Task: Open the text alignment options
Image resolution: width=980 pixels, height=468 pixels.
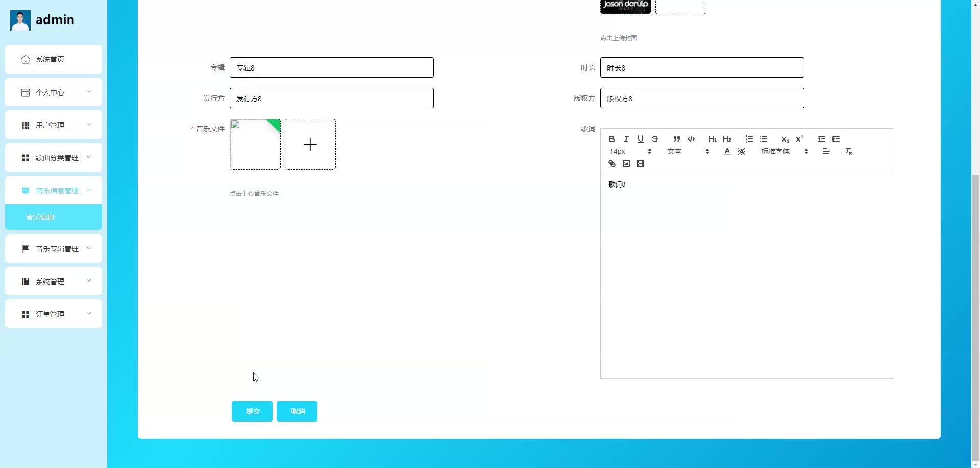Action: point(826,151)
